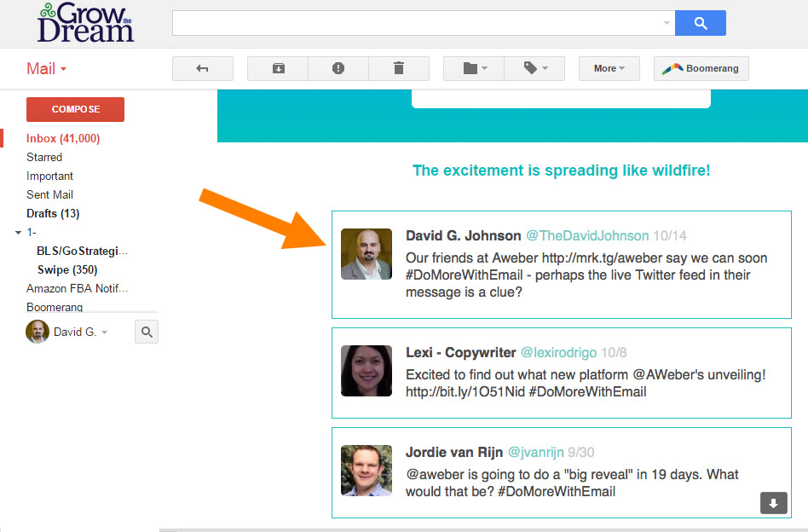Viewport: 808px width, 532px height.
Task: Open the Amazon FBA Notif... label
Action: click(78, 289)
